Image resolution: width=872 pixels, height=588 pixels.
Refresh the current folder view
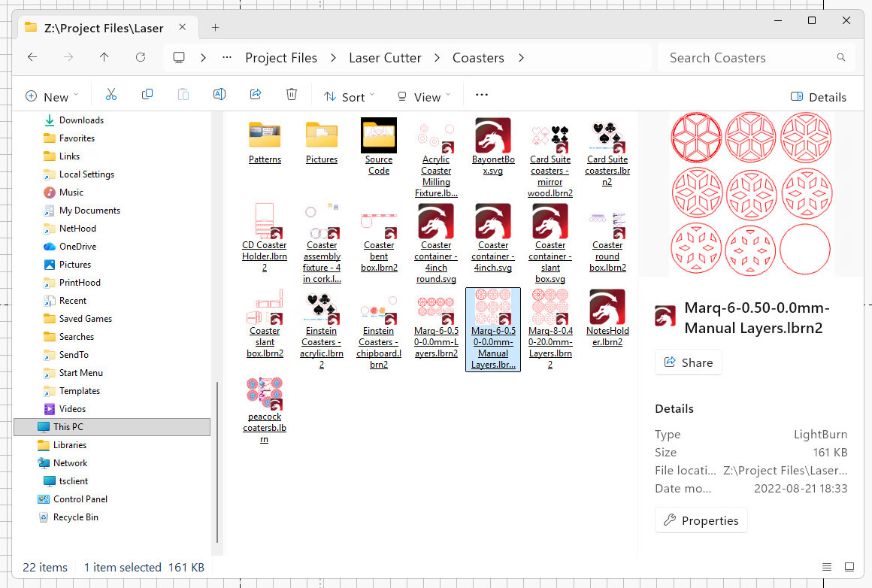click(141, 58)
